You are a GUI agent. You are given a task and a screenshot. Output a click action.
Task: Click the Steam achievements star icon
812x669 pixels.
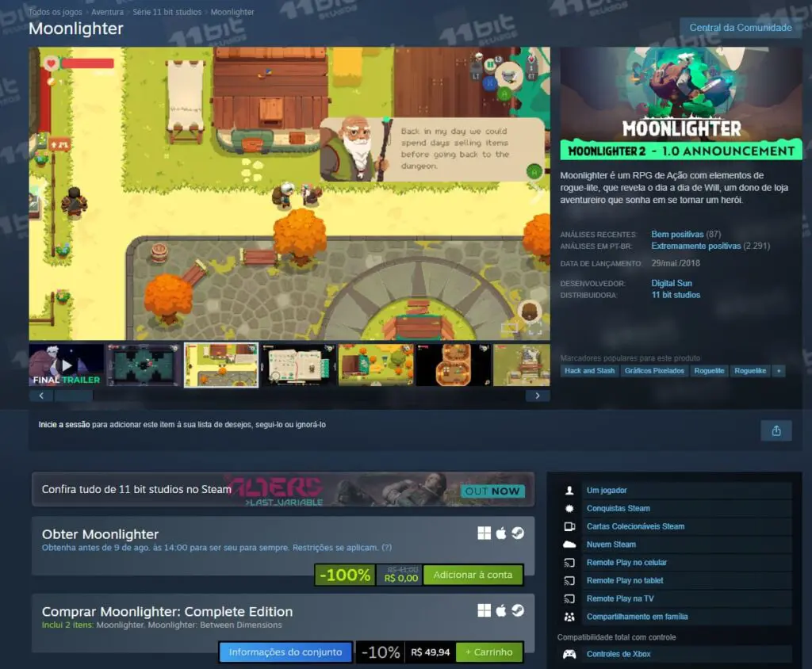pyautogui.click(x=569, y=508)
